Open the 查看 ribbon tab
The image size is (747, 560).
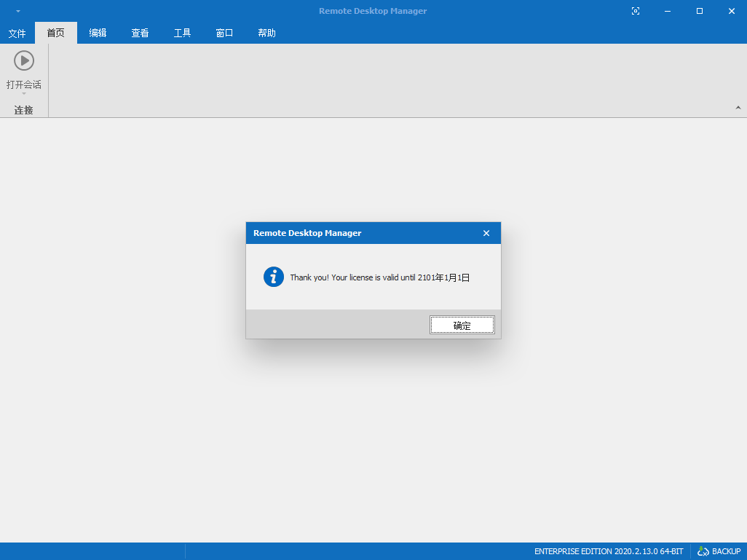(x=140, y=33)
